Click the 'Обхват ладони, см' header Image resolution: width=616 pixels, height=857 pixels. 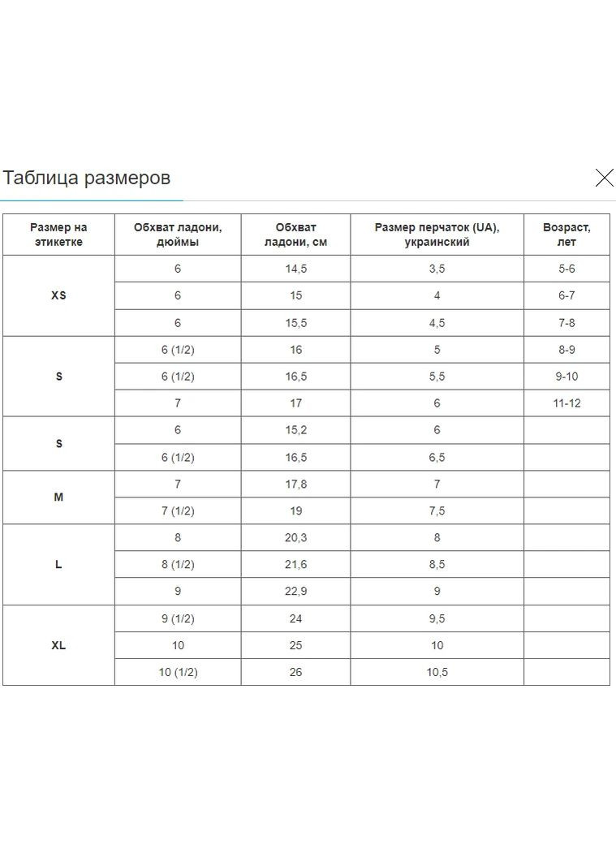[295, 235]
